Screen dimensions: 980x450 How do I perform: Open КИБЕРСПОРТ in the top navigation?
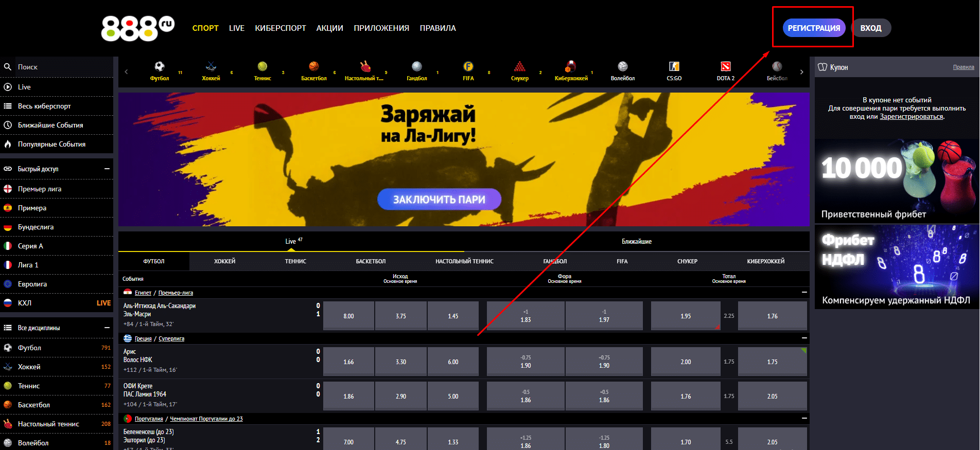click(281, 28)
